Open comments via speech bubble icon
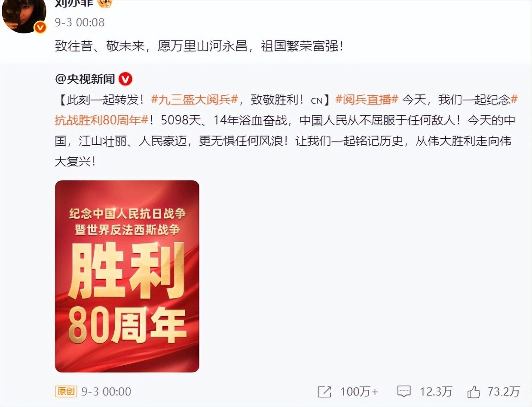Viewport: 532px width, 407px height. (404, 392)
